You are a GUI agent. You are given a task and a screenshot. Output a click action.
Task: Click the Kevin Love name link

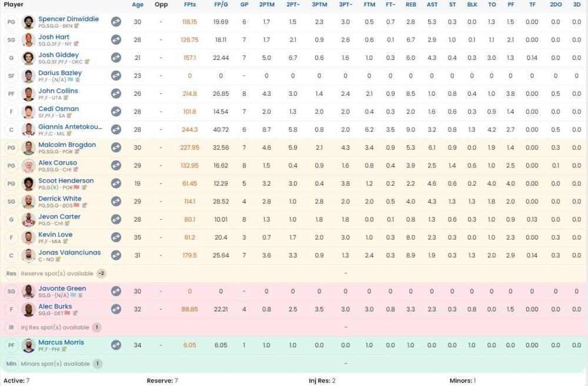55,234
